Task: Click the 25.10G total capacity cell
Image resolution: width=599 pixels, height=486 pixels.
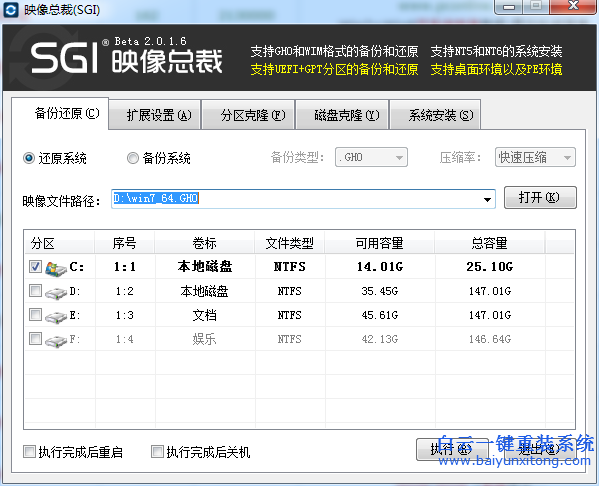Action: point(490,267)
